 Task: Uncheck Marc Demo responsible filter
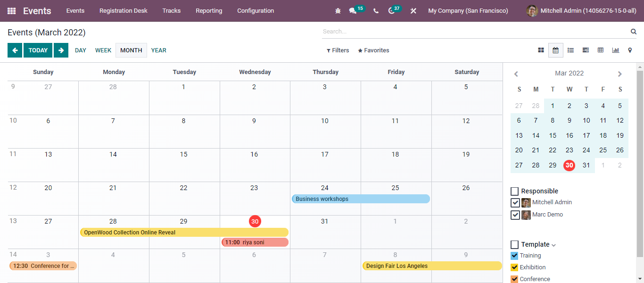pyautogui.click(x=515, y=215)
